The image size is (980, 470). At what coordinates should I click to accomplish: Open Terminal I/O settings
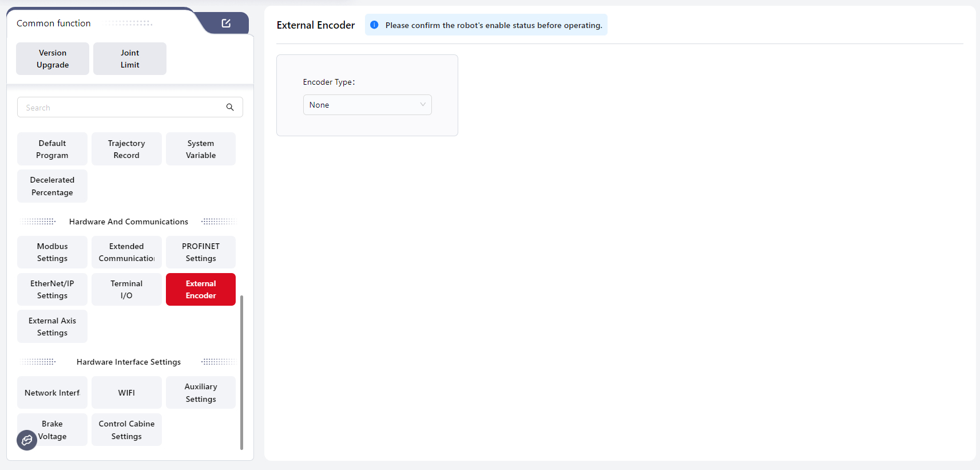[126, 290]
